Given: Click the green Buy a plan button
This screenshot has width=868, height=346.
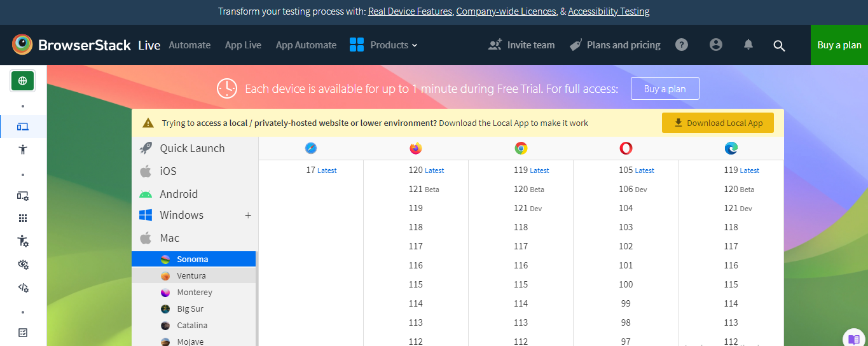Looking at the screenshot, I should click(x=839, y=45).
